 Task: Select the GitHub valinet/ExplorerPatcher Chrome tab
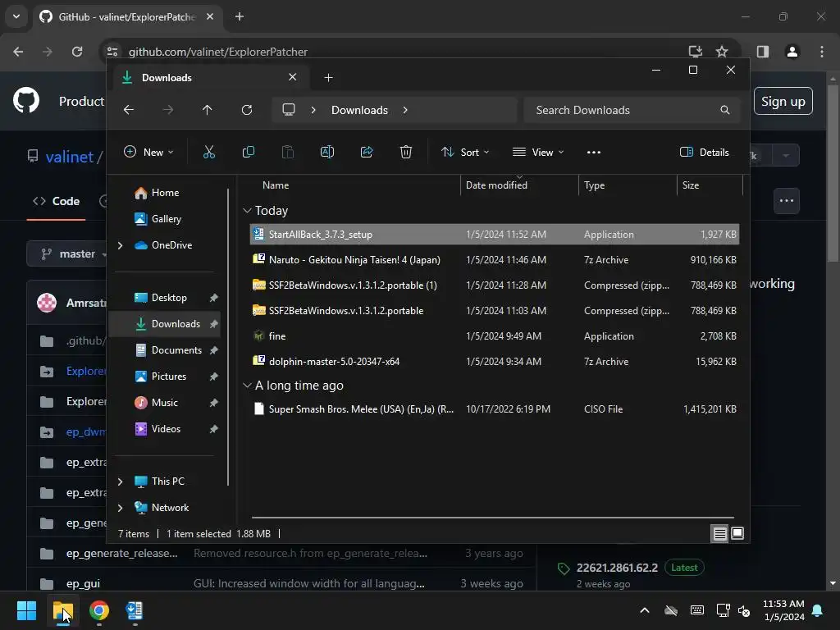tap(126, 16)
